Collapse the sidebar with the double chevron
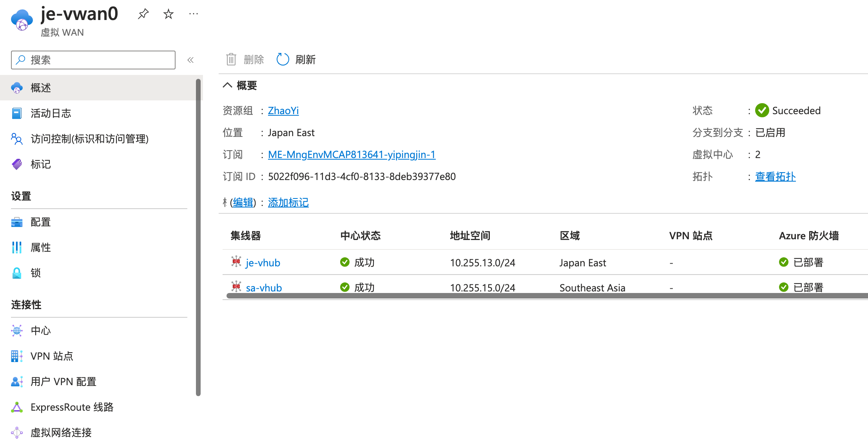The height and width of the screenshot is (444, 868). (x=190, y=60)
